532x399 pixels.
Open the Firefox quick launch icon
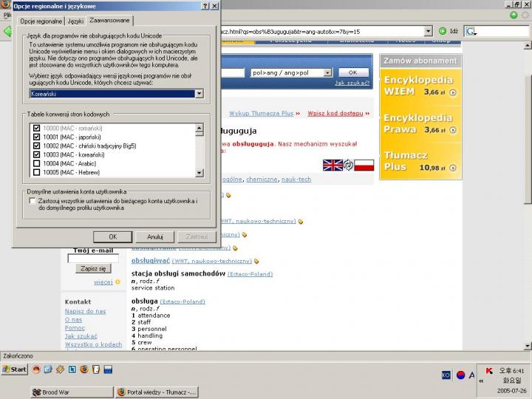pyautogui.click(x=83, y=369)
